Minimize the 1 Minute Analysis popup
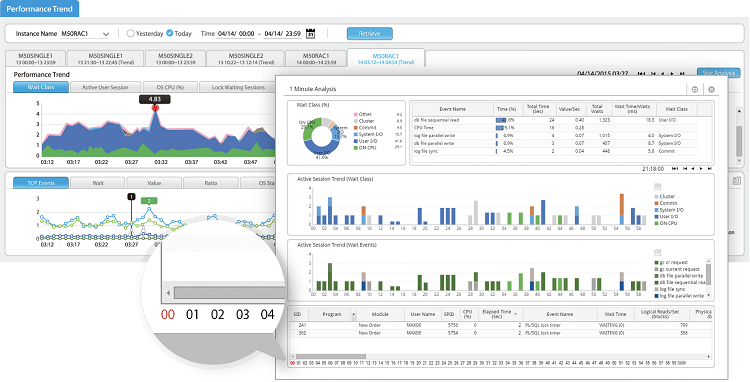 (695, 89)
